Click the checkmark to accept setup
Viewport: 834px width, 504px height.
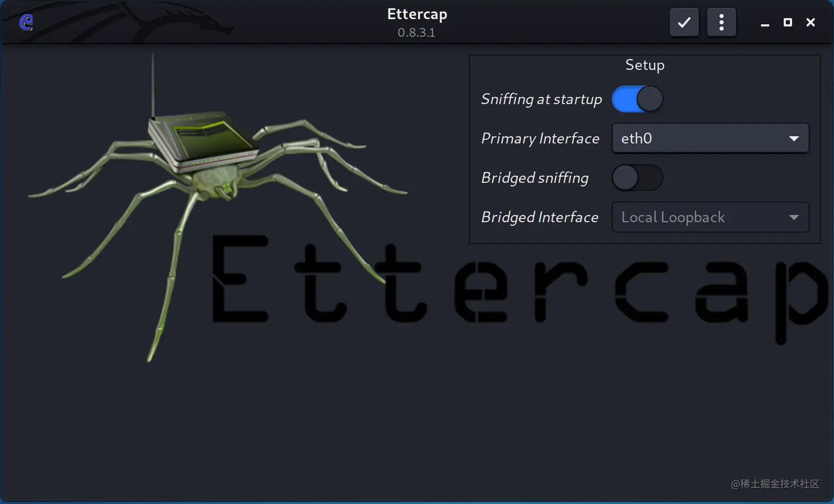pos(684,22)
